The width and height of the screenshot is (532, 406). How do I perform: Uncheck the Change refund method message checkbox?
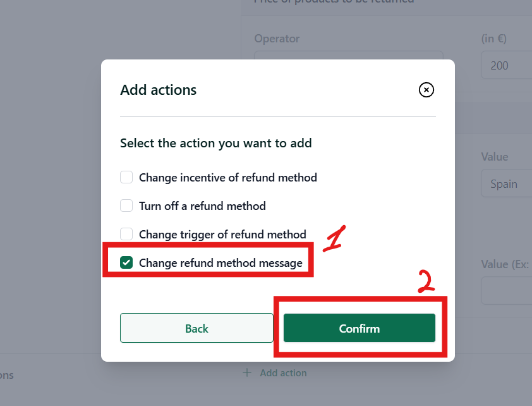[126, 262]
